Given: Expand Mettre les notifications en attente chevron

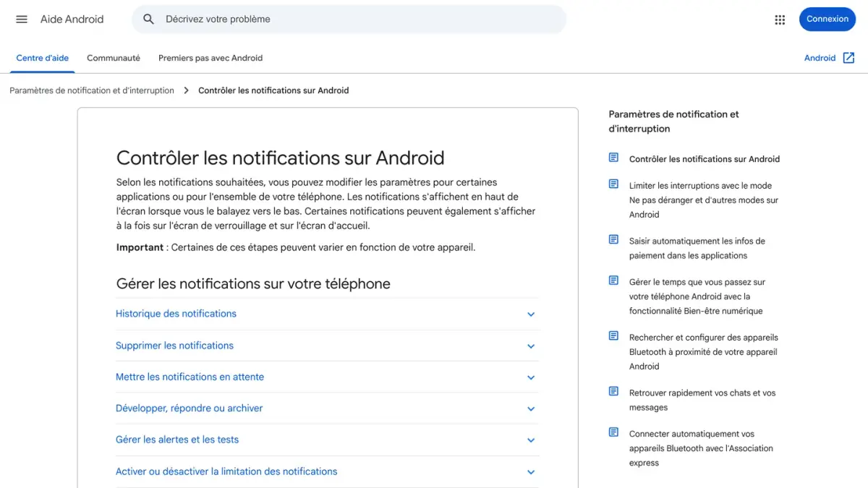Looking at the screenshot, I should [x=531, y=377].
